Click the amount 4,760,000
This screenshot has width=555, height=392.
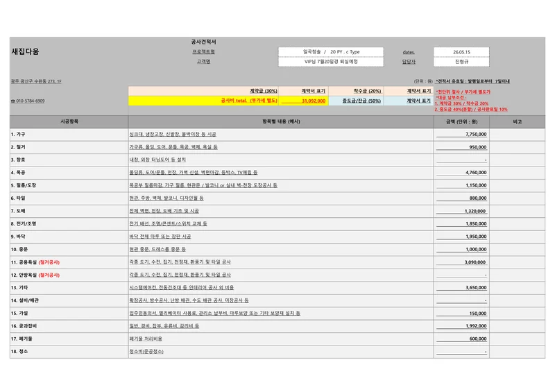click(476, 173)
